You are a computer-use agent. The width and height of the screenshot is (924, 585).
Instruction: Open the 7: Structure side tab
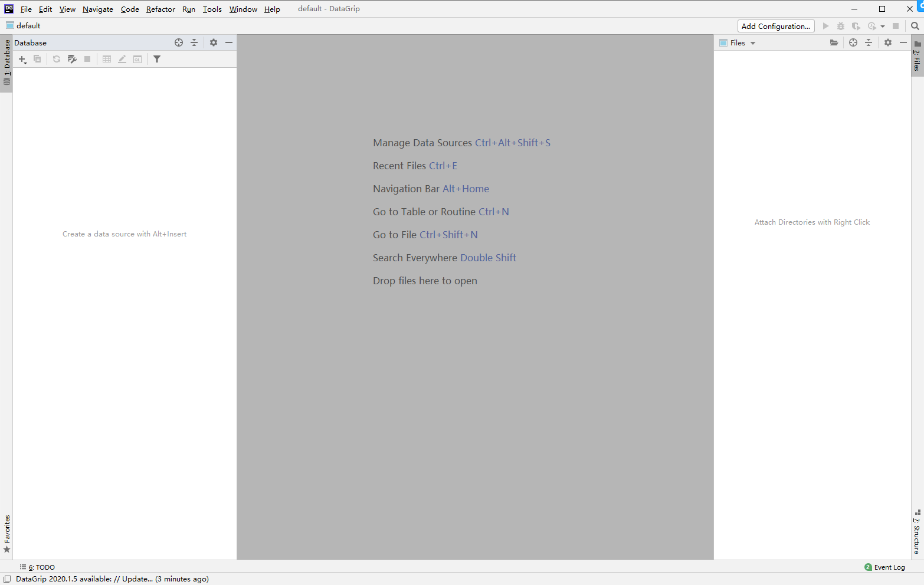(918, 532)
